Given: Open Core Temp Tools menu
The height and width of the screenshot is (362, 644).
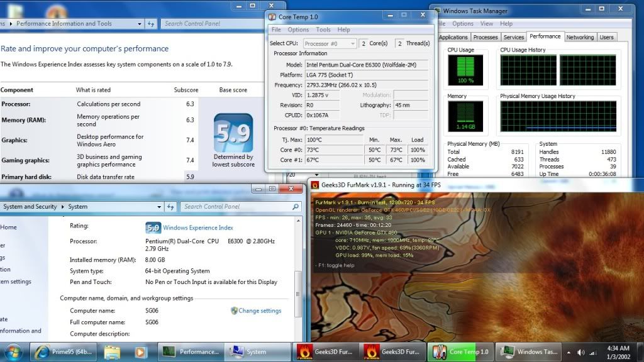Looking at the screenshot, I should tap(323, 30).
